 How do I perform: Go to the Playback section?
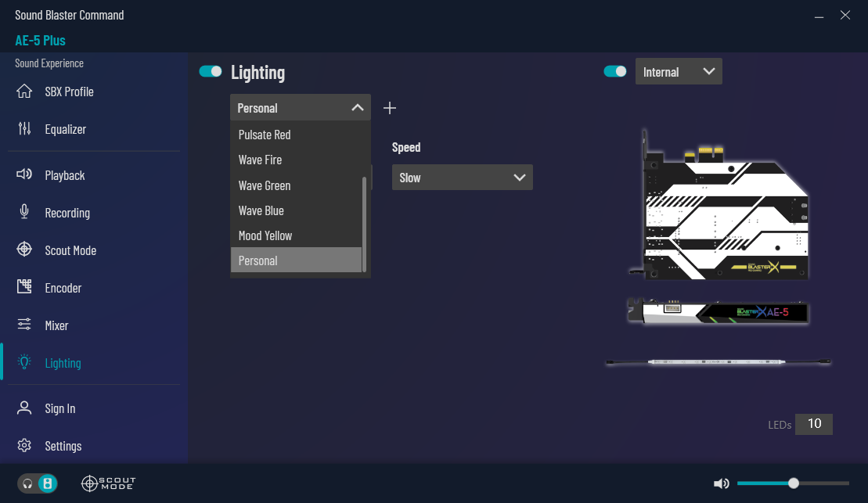65,175
